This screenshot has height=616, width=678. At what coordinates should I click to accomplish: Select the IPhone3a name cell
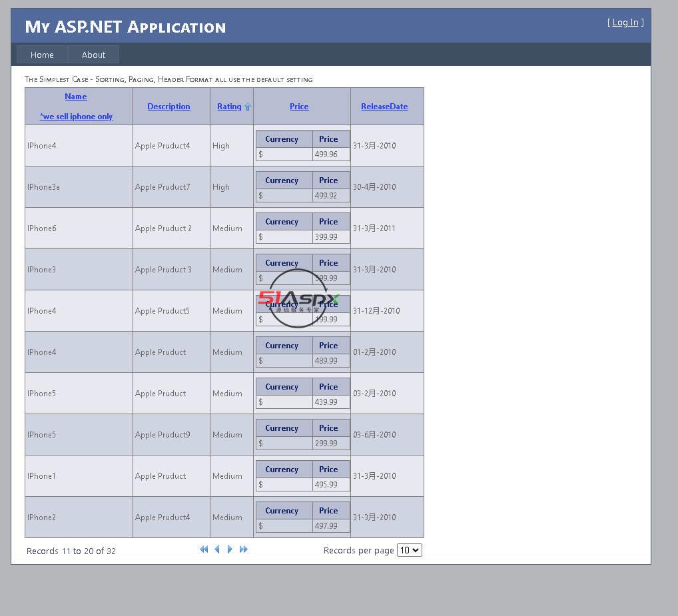pos(79,186)
